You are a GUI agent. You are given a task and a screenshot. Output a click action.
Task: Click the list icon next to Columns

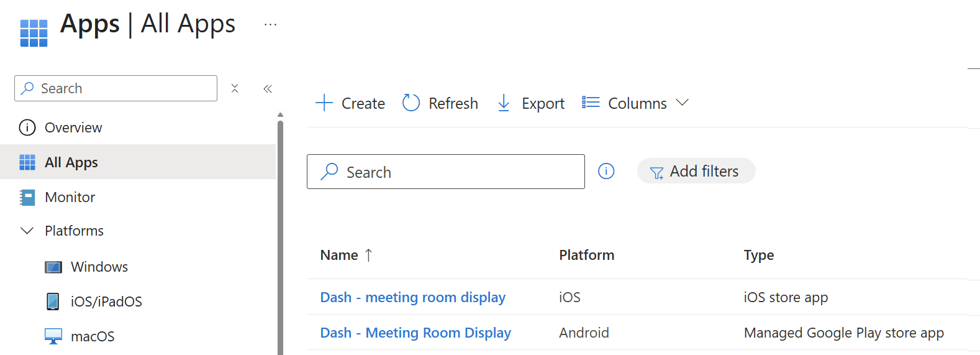[591, 102]
